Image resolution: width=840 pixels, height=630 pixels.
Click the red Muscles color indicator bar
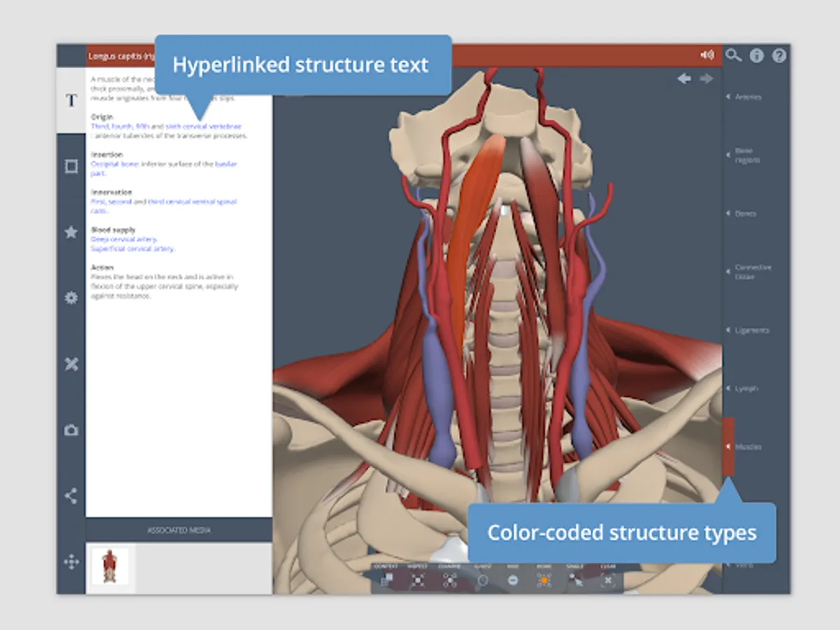728,447
